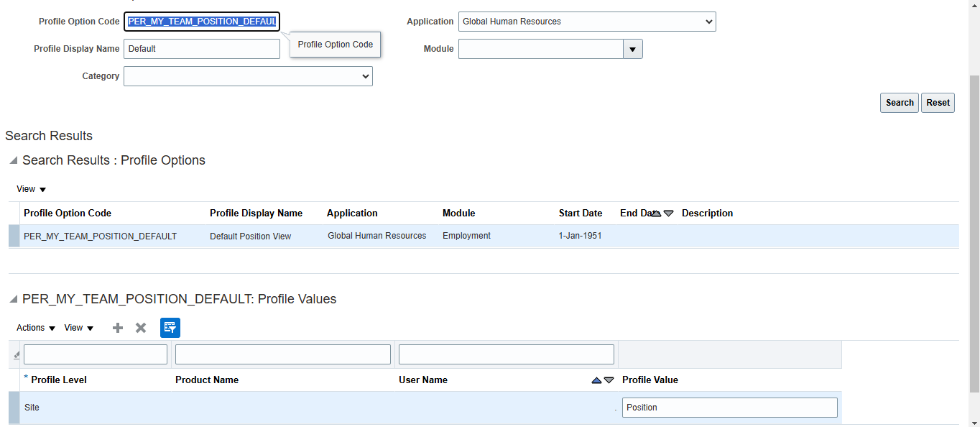Image resolution: width=980 pixels, height=427 pixels.
Task: Add a new profile value row
Action: coord(117,327)
